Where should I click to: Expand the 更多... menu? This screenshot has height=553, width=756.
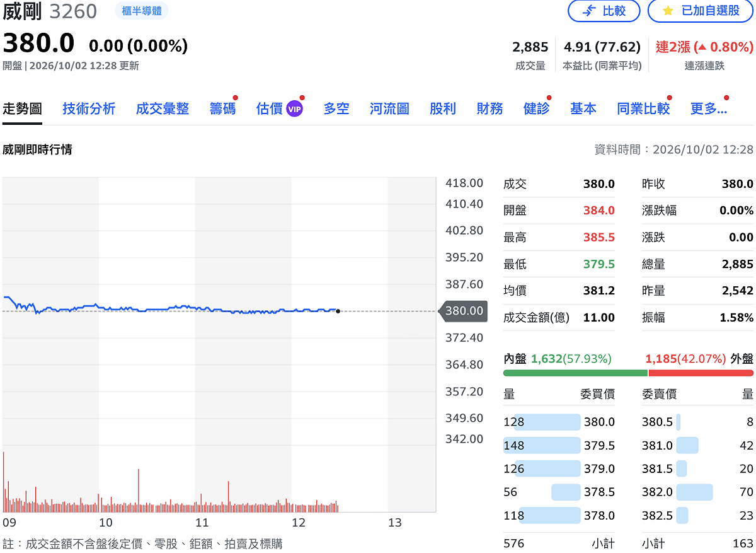coord(709,108)
